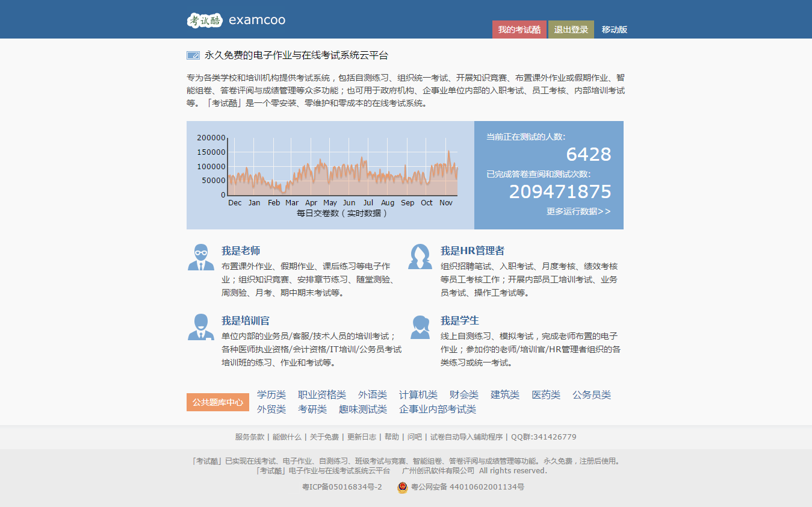Screen dimensions: 812x507
Task: Open the 关于免费 footer link
Action: [x=324, y=437]
